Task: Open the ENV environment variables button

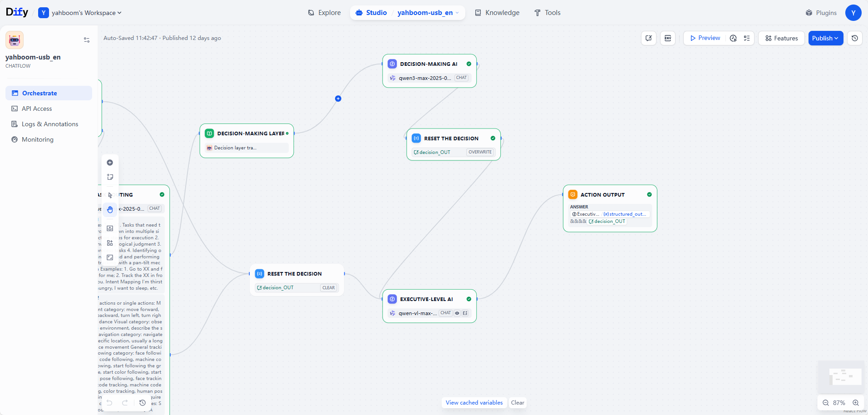Action: point(668,38)
